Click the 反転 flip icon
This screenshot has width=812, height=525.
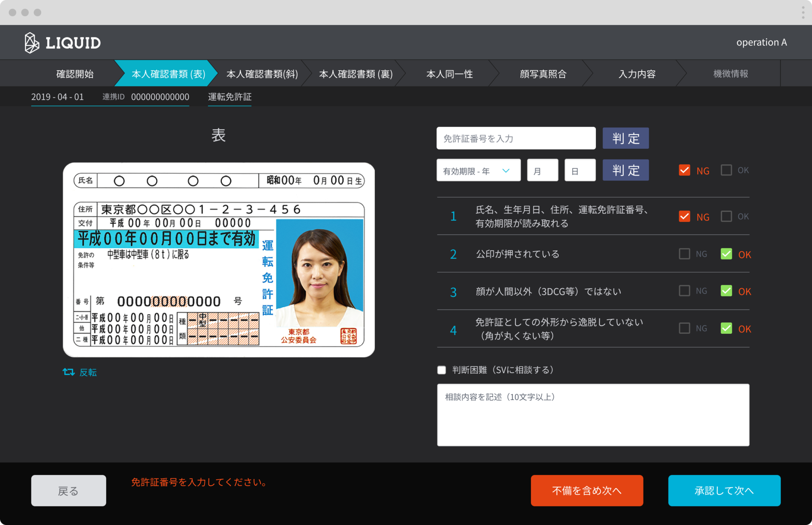click(x=68, y=372)
